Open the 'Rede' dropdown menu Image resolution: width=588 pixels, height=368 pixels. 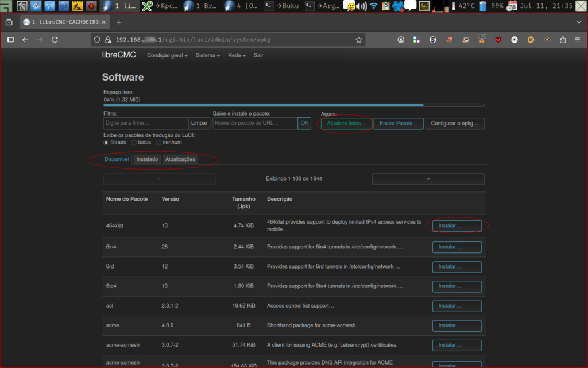[236, 55]
